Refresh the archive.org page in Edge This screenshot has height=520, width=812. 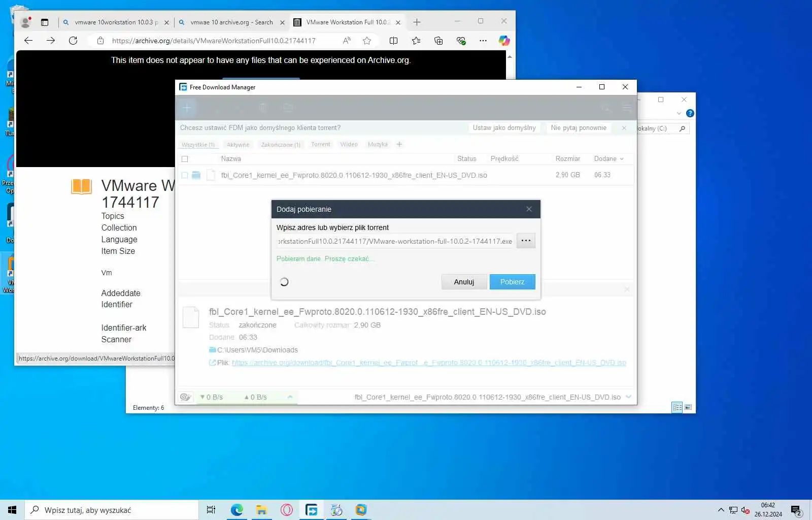tap(73, 41)
